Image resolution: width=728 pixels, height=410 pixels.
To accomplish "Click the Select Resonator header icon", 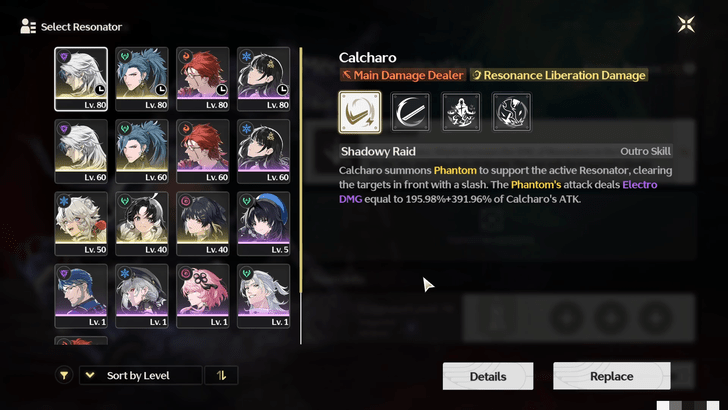I will tap(28, 26).
